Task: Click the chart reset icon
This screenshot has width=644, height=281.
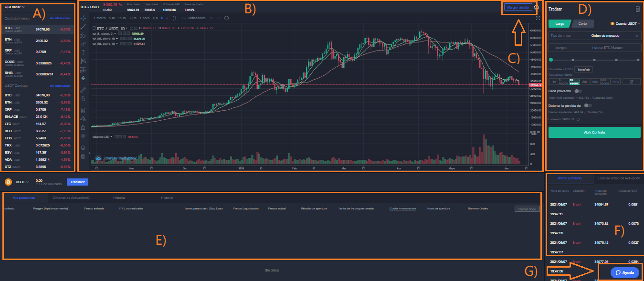Action: (226, 18)
